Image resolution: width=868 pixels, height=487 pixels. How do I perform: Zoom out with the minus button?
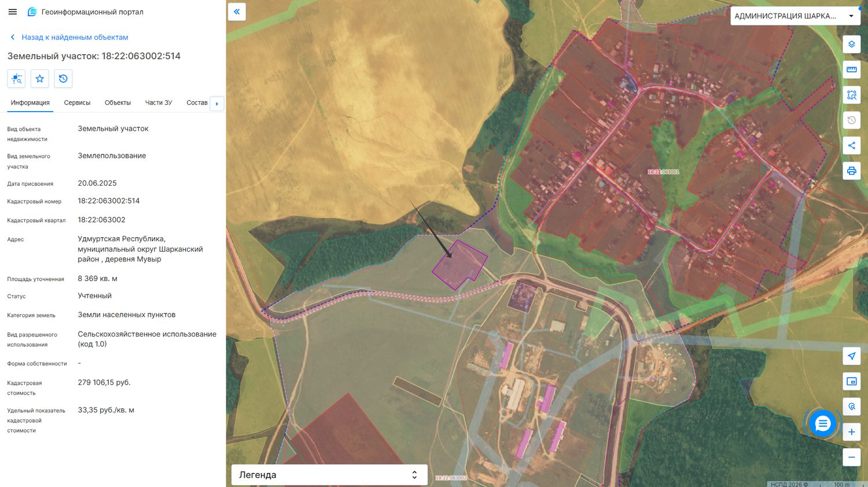(851, 458)
